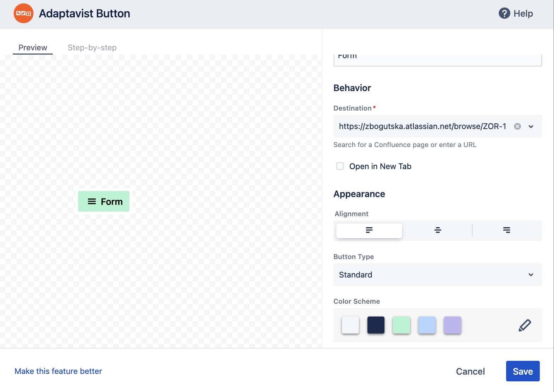Choose the mint green color scheme swatch

pos(401,325)
